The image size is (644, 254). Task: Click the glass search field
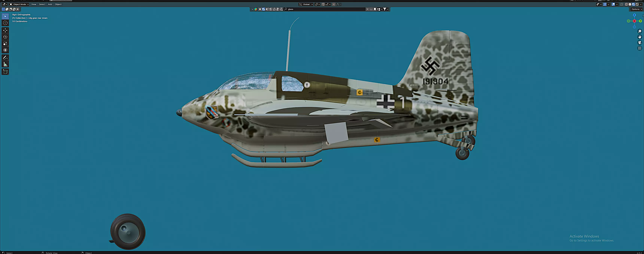(x=324, y=9)
